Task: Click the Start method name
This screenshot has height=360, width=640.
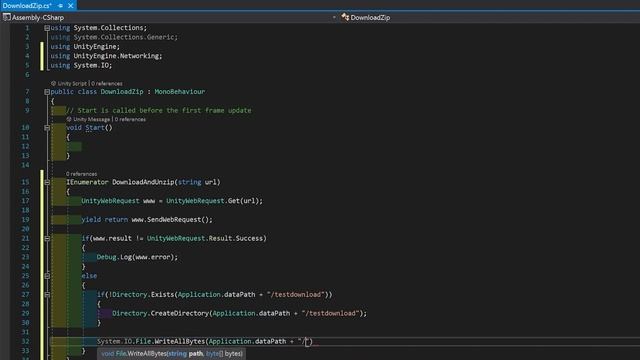Action: click(95, 128)
